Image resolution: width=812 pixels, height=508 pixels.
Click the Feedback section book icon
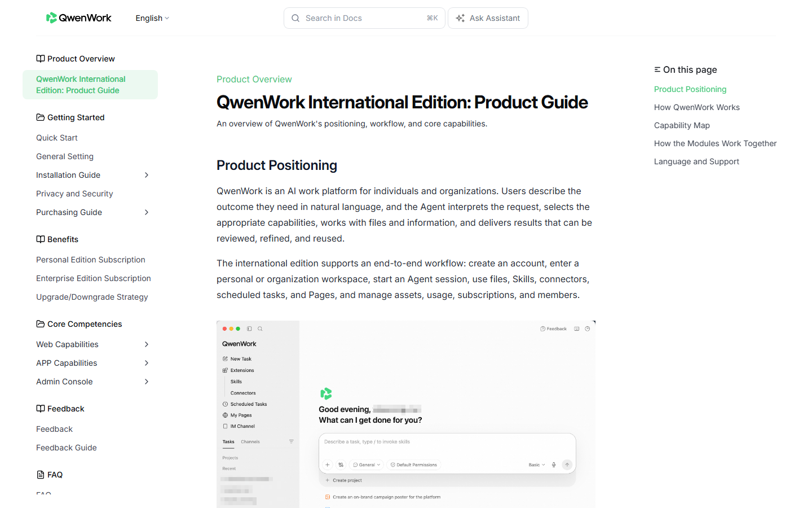[41, 409]
